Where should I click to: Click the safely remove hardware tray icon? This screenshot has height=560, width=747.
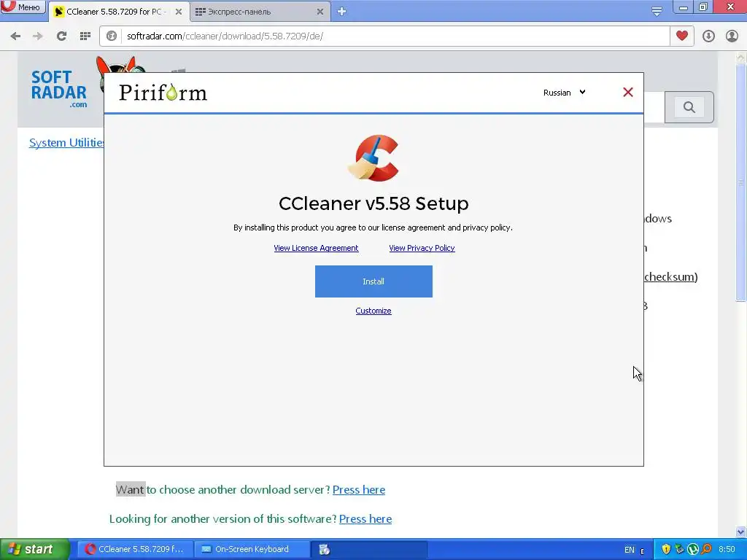pos(679,550)
